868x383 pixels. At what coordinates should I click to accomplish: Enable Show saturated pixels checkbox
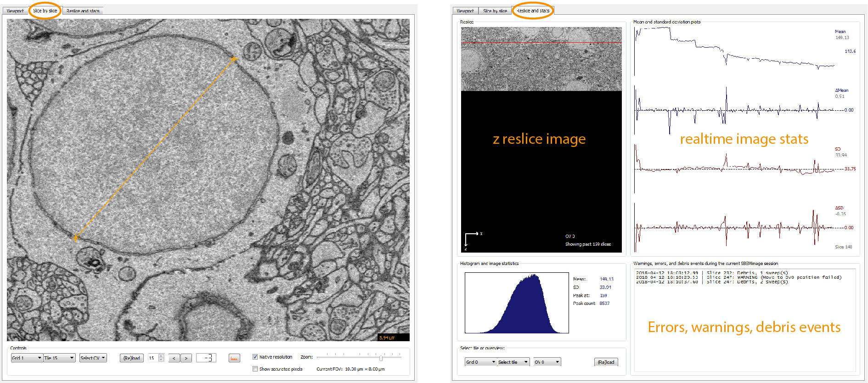point(255,369)
